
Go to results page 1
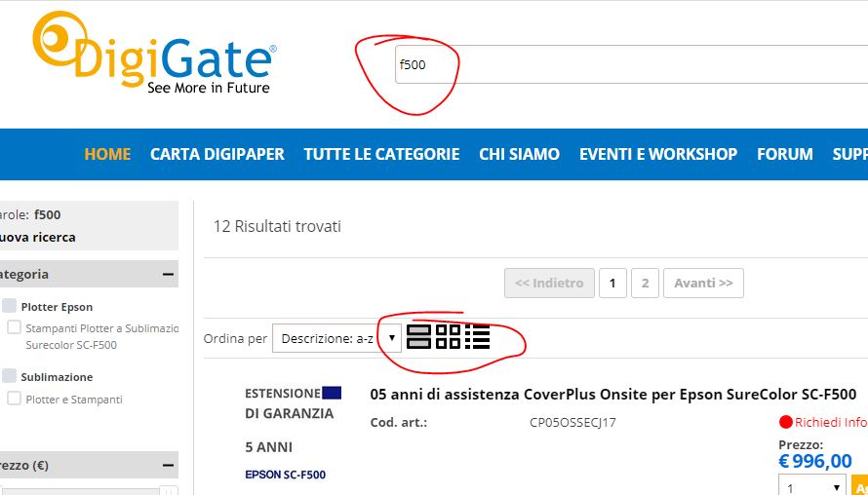(x=612, y=283)
